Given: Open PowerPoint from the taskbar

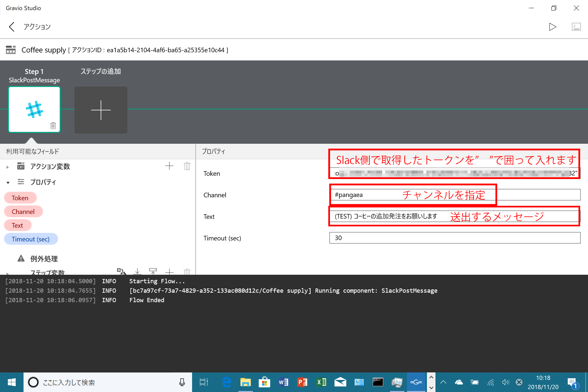Looking at the screenshot, I should click(x=302, y=382).
